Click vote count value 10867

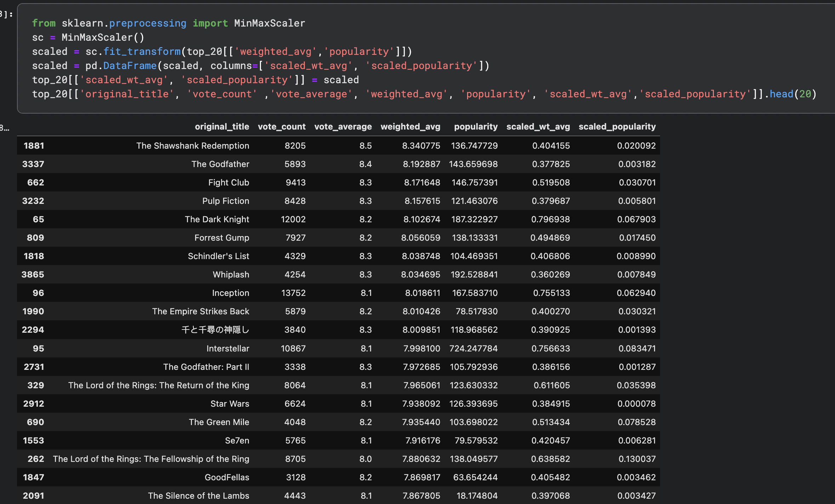click(293, 348)
